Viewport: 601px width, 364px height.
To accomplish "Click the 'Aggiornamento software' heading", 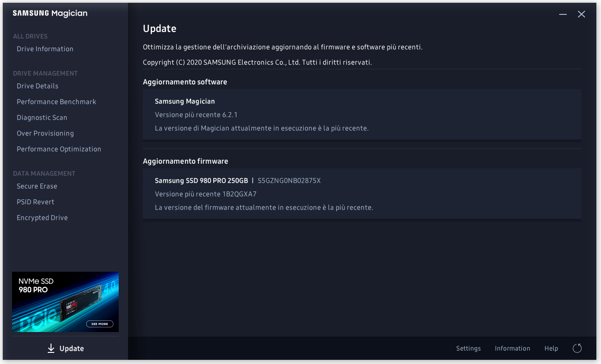I will coord(185,82).
